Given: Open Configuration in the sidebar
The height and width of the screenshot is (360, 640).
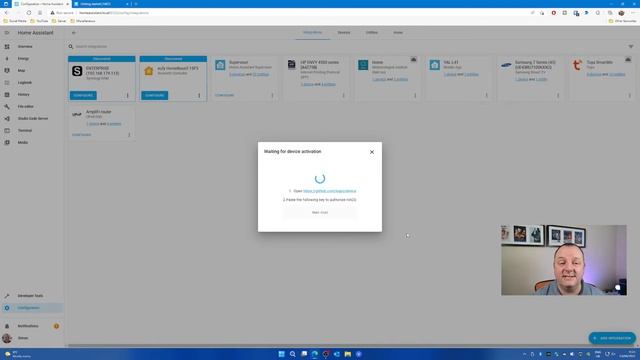Looking at the screenshot, I should (x=32, y=308).
